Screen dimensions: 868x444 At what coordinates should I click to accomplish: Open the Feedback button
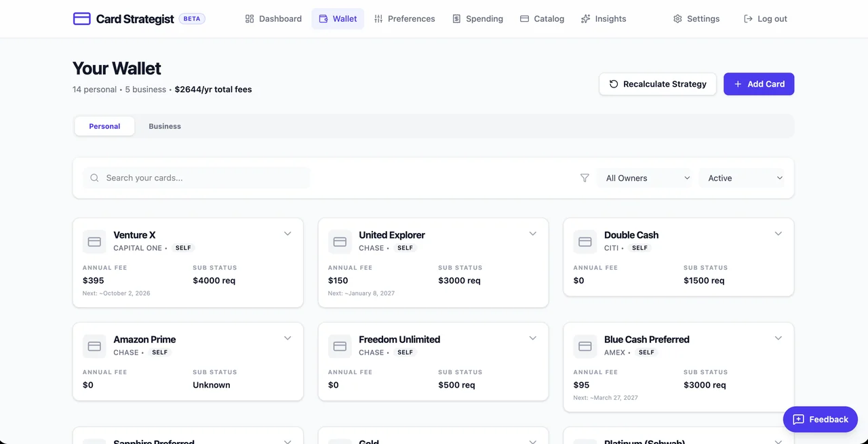[x=820, y=420]
